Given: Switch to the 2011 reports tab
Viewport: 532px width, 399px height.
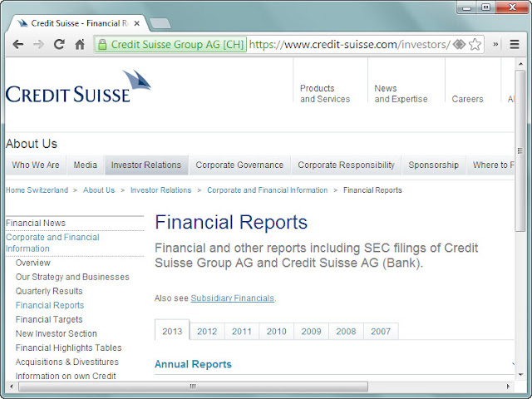Looking at the screenshot, I should 242,331.
